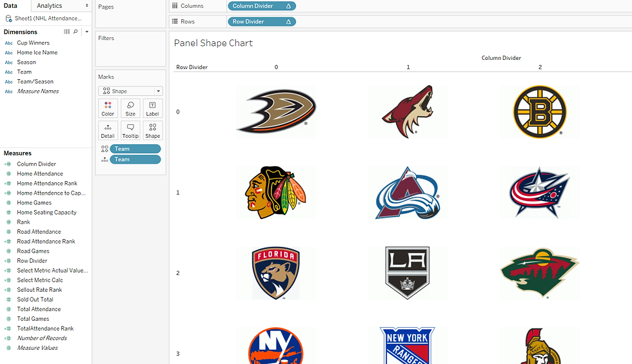Click the Row Divider header label
Screen dimensions: 632x364
(192, 67)
